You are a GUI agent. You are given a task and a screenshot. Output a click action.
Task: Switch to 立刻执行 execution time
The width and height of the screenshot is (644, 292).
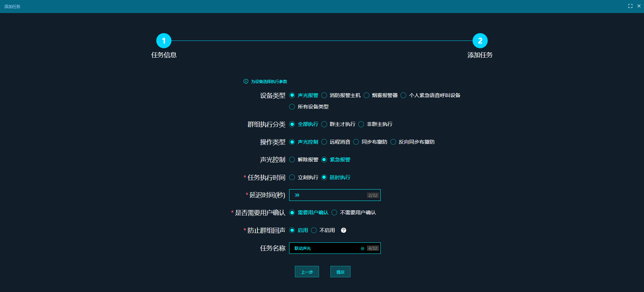tap(292, 177)
